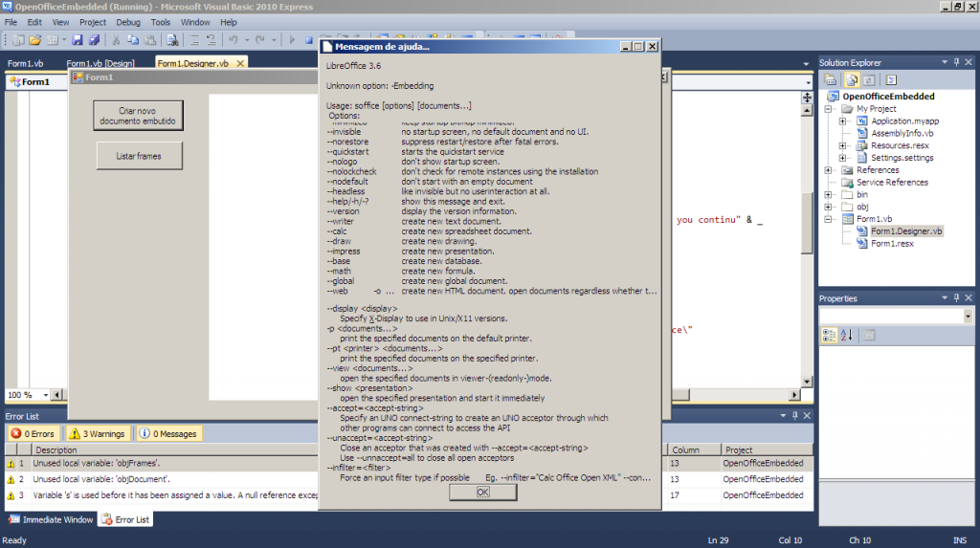Open the Debug menu

tap(127, 21)
